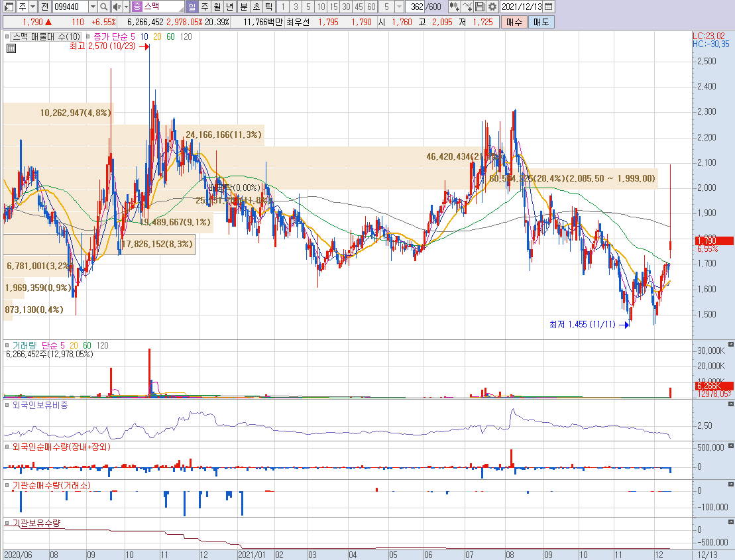Click the red current price tag 1,790
Viewport: 735px width, 560px height.
coord(714,241)
